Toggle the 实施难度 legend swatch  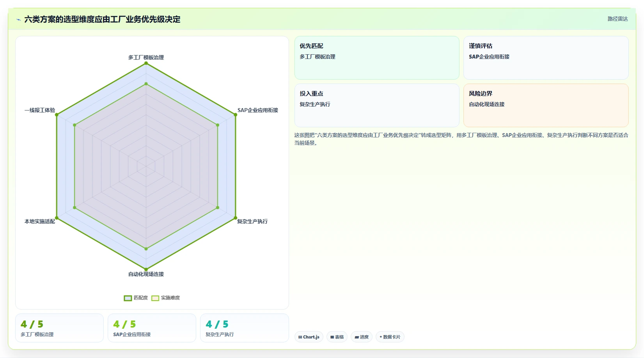click(155, 298)
